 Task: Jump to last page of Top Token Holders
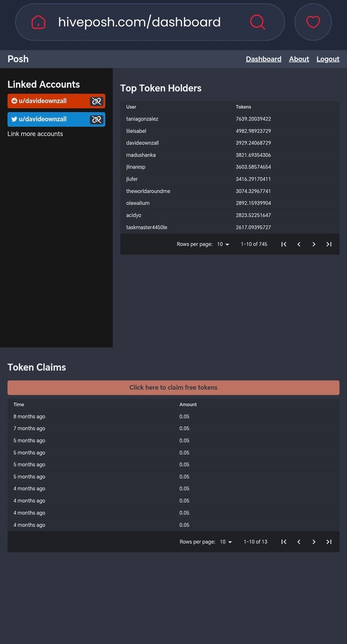[x=329, y=244]
